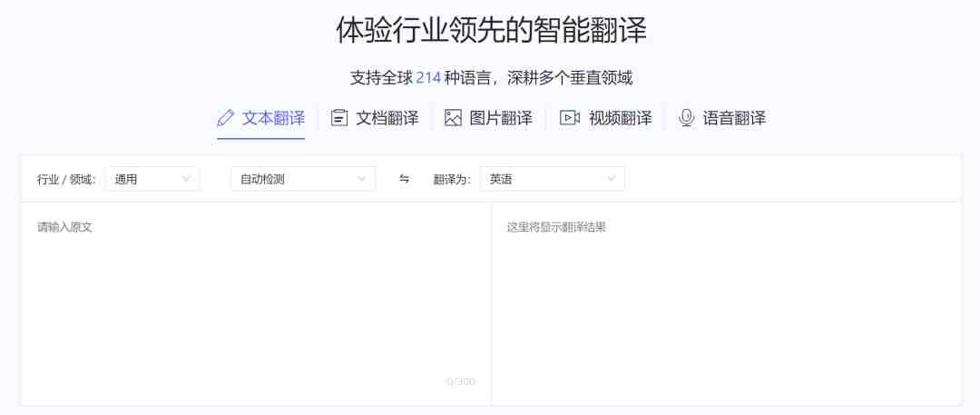Click the microphone icon beside 语音翻译
980x415 pixels.
[x=686, y=118]
